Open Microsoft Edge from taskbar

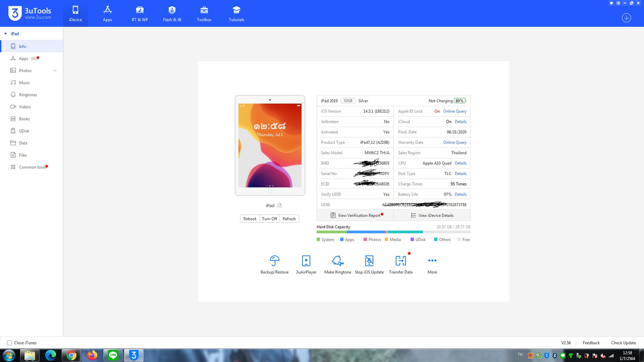pos(51,355)
